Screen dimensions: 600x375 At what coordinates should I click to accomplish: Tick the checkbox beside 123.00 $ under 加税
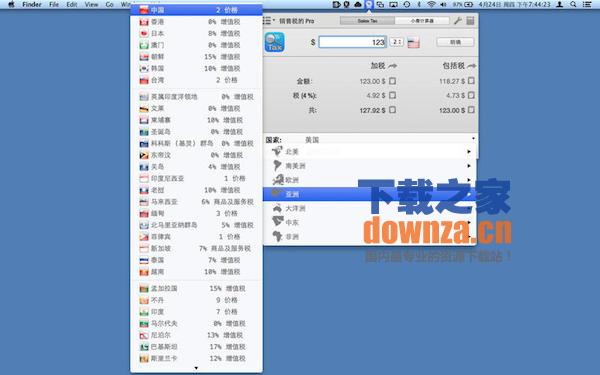392,81
